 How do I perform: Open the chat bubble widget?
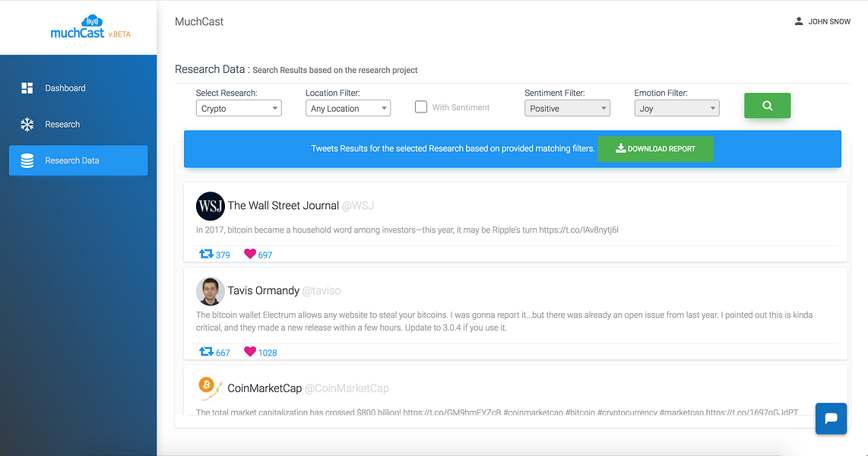[831, 418]
